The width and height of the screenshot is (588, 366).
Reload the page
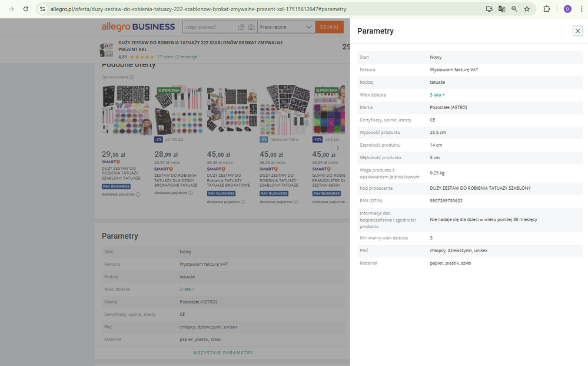pyautogui.click(x=25, y=9)
